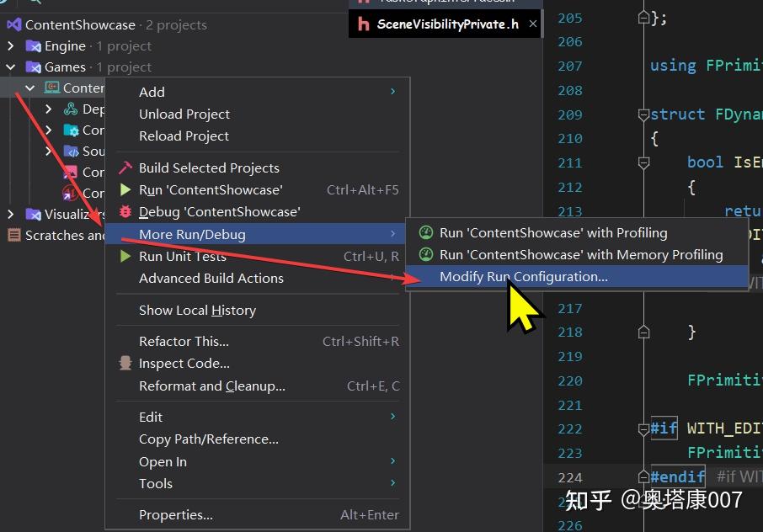Collapse the struct fold arrow at line 209

[644, 114]
